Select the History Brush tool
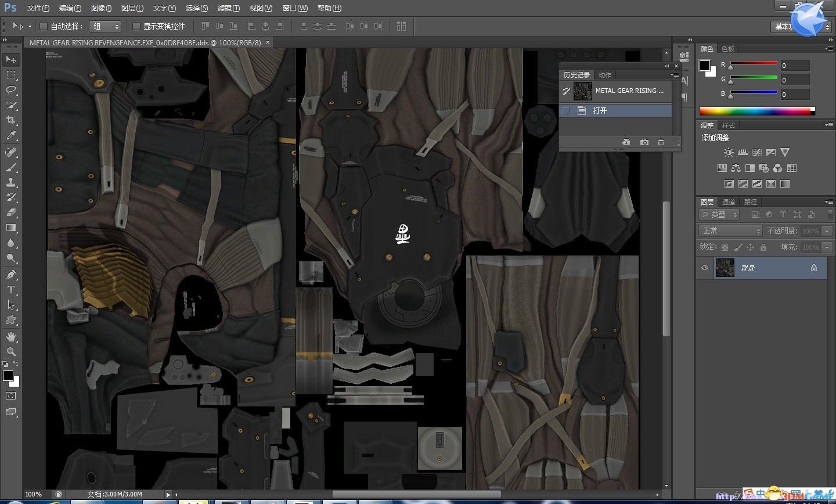 (x=10, y=197)
